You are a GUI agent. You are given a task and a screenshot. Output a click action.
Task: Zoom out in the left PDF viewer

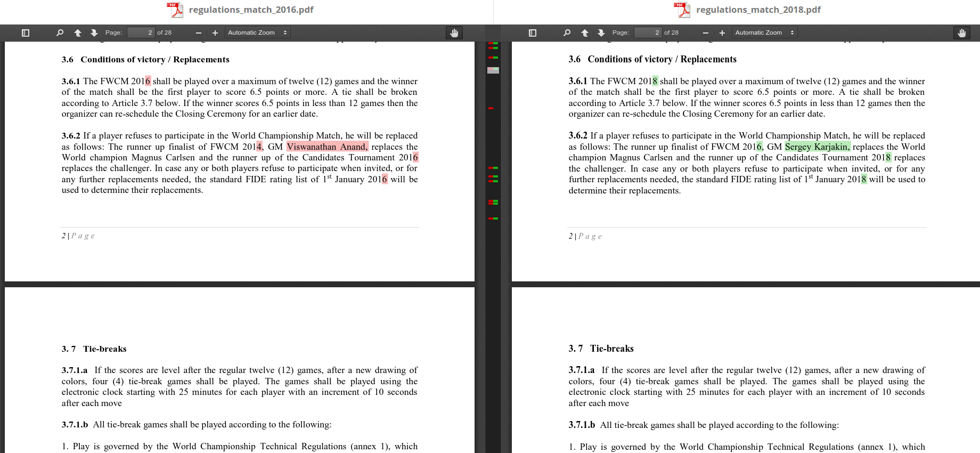click(x=199, y=33)
